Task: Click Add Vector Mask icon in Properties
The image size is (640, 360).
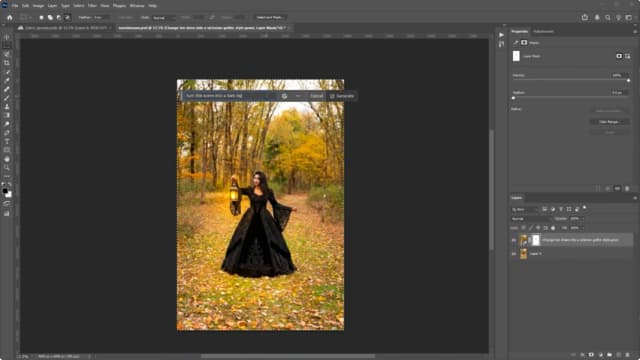Action: pyautogui.click(x=627, y=56)
